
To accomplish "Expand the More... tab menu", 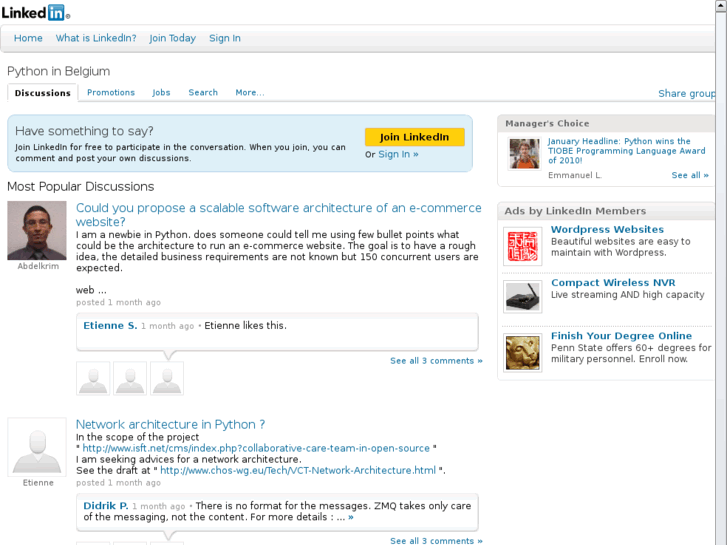I will coord(250,92).
